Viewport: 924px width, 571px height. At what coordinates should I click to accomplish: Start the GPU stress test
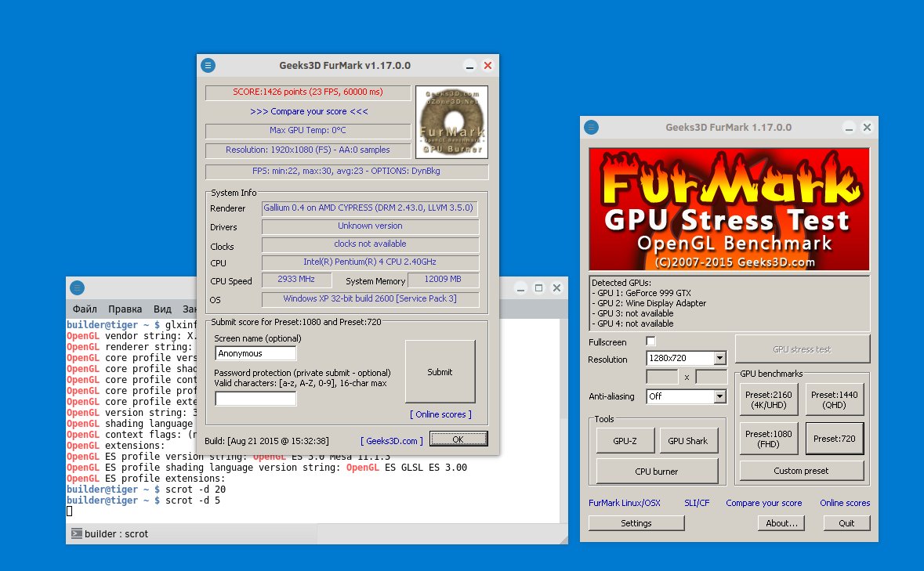pyautogui.click(x=802, y=349)
